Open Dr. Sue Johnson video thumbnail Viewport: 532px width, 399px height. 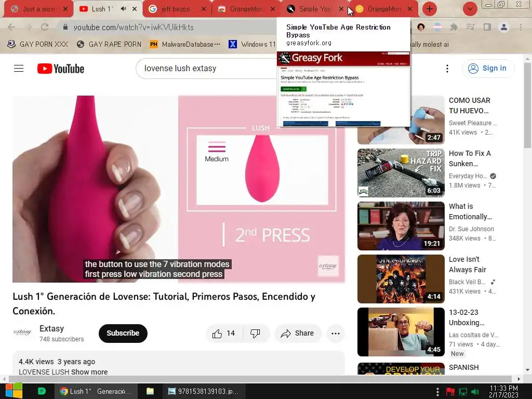click(x=401, y=225)
